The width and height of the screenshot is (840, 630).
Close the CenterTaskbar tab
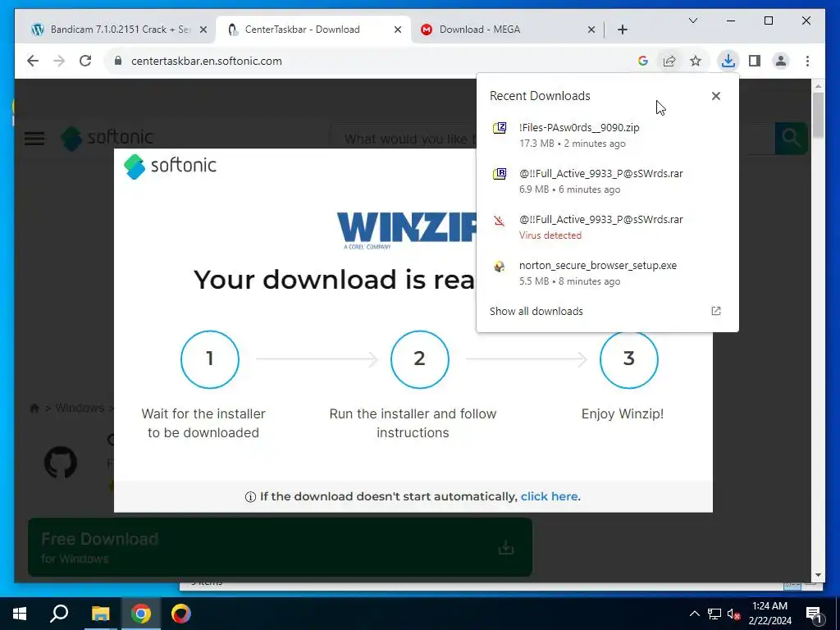(398, 30)
